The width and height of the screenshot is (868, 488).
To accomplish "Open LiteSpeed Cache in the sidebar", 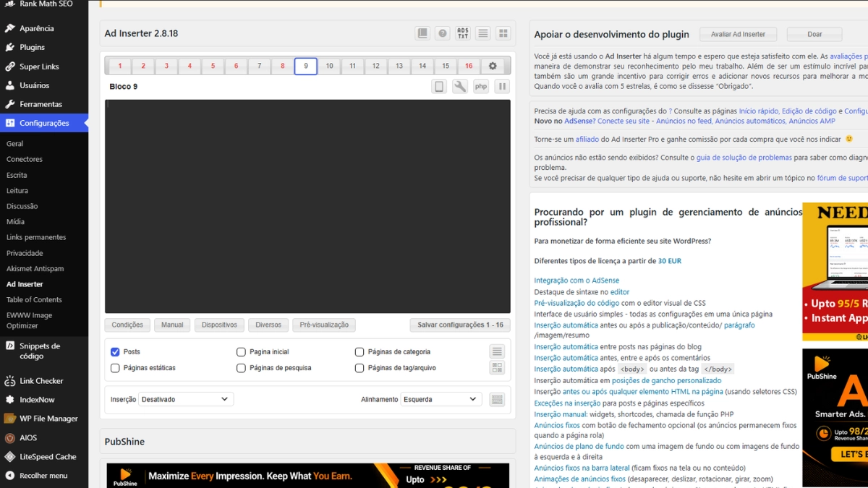I will (48, 457).
